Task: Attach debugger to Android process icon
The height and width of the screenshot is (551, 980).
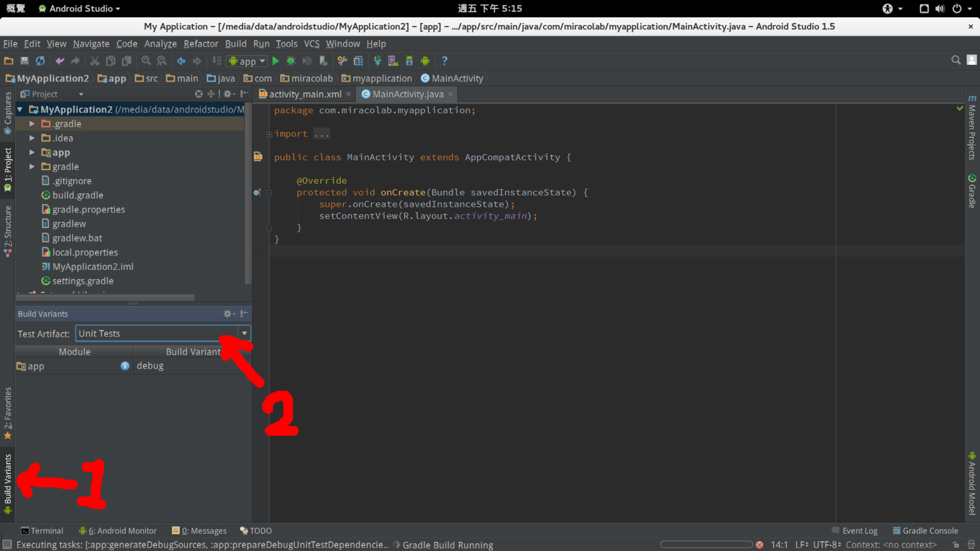Action: [323, 61]
